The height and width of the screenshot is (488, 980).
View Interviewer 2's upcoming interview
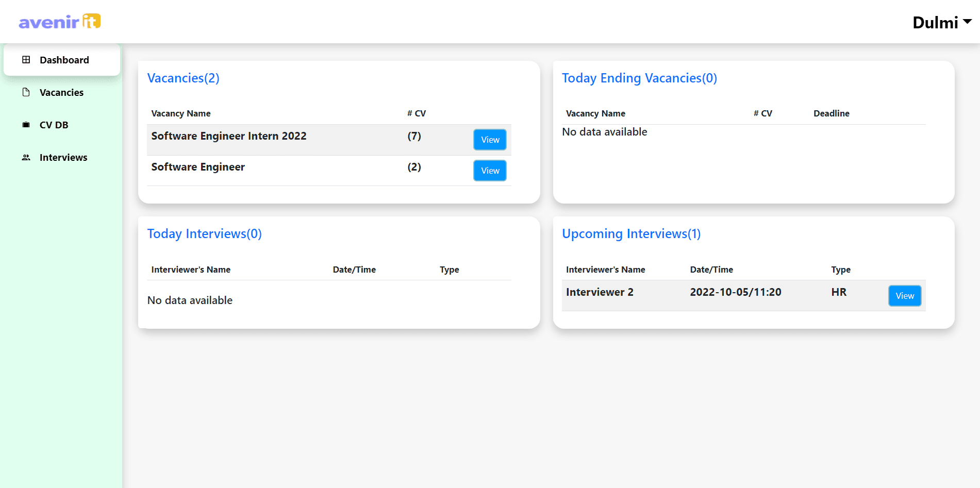coord(904,295)
